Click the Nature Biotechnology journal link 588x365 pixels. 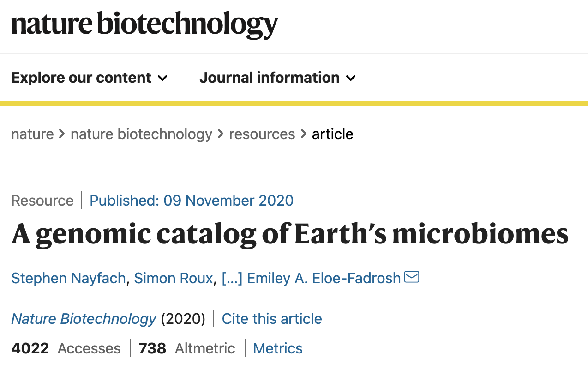coord(84,319)
